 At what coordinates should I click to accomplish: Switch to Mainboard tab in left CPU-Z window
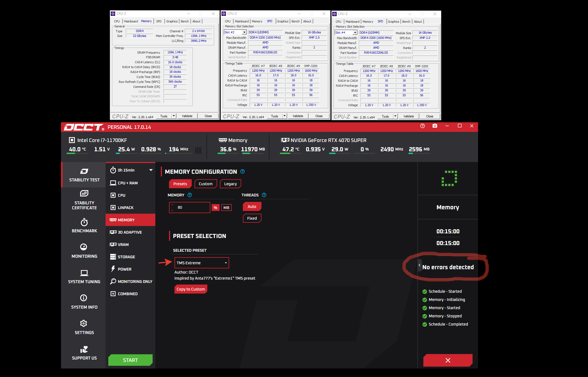(x=131, y=21)
